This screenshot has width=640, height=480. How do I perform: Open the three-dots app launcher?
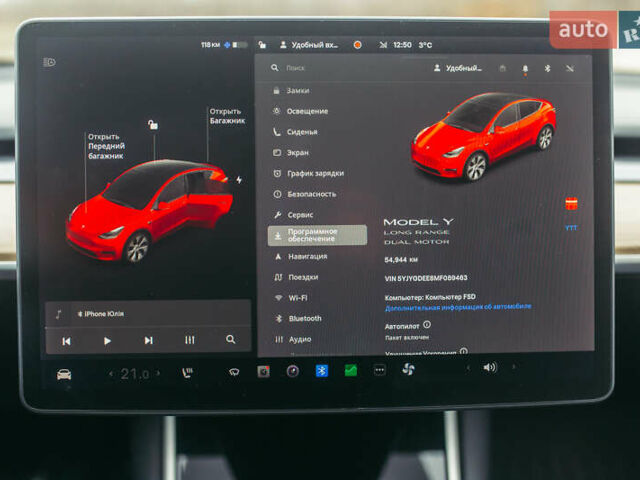point(380,370)
